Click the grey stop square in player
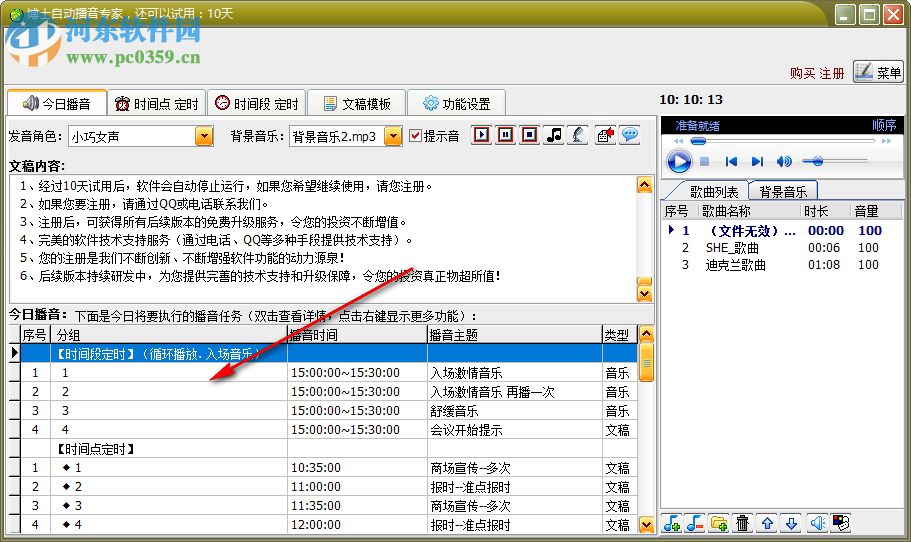 click(x=704, y=161)
